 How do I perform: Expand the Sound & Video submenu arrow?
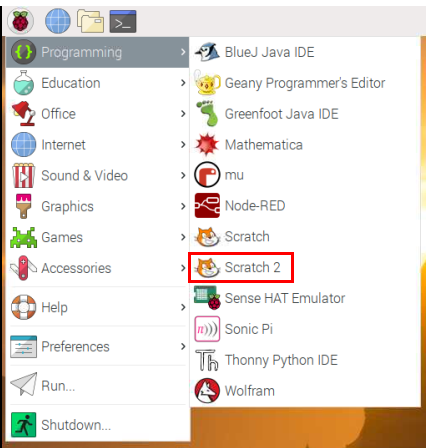coord(183,175)
